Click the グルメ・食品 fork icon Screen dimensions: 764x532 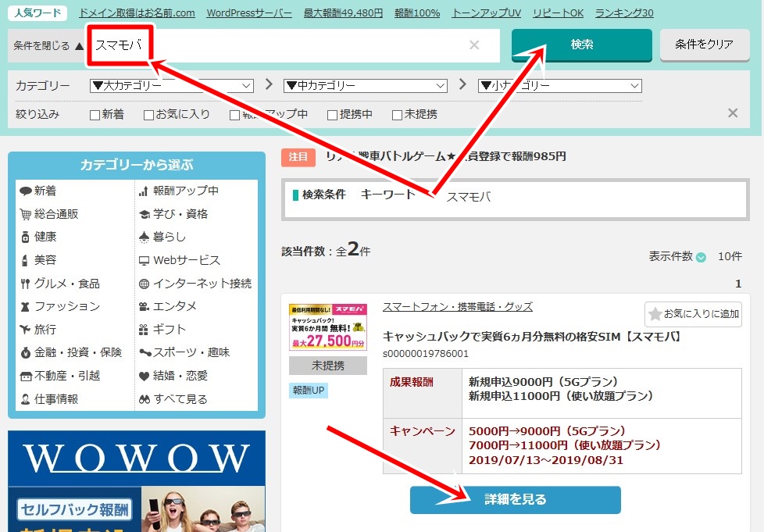tap(25, 284)
